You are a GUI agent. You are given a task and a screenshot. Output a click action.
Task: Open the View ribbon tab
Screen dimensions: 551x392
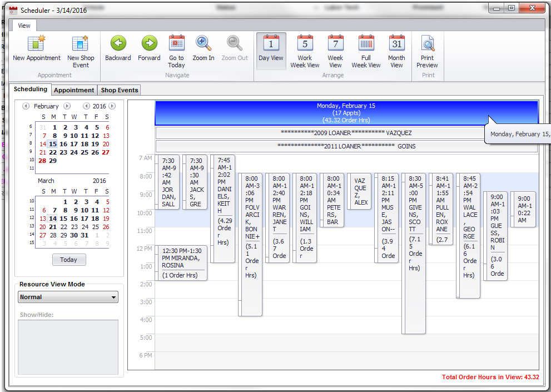click(x=24, y=26)
